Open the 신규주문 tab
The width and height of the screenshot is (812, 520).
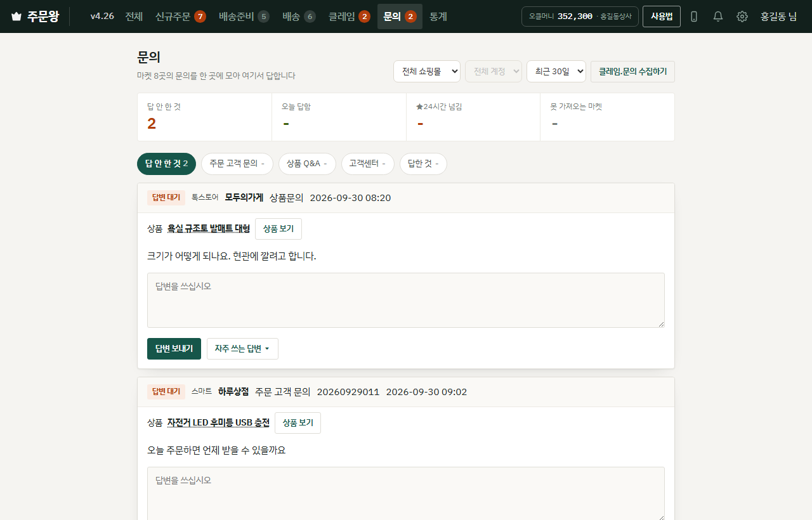coord(181,16)
